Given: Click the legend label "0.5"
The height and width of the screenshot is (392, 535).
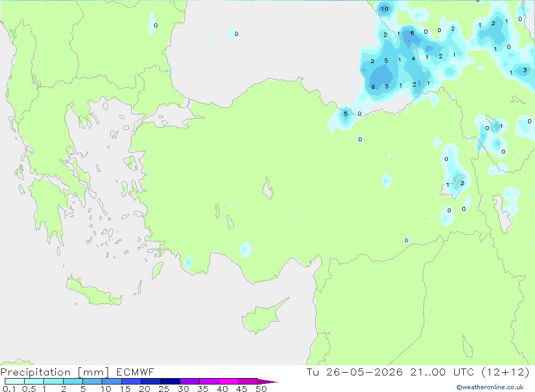Looking at the screenshot, I should pos(29,389).
